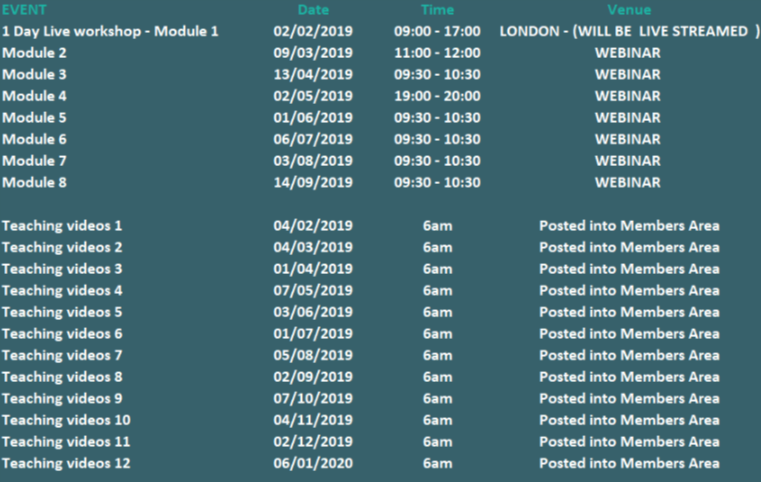Click the Module 2 event cell
This screenshot has height=482, width=761.
pos(35,53)
